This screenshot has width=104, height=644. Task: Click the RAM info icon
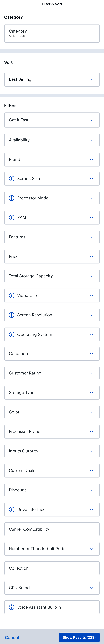[12, 218]
